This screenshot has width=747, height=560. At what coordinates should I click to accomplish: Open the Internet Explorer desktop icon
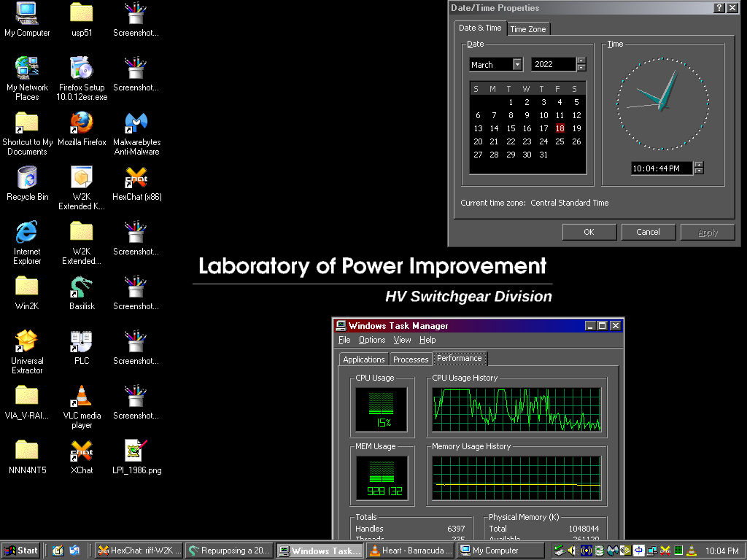27,233
